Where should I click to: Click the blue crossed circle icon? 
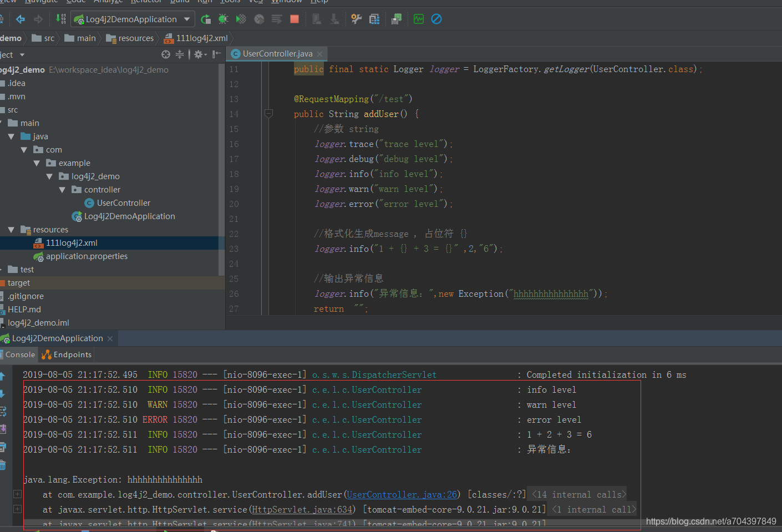click(x=436, y=19)
